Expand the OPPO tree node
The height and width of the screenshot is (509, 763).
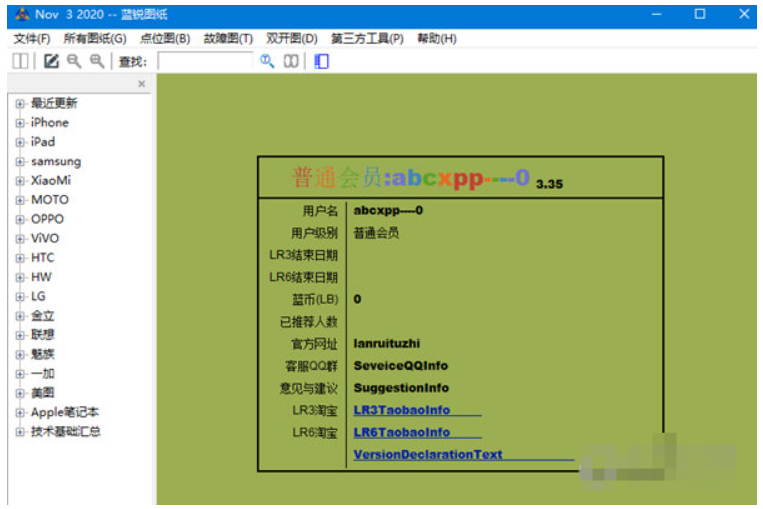point(20,219)
